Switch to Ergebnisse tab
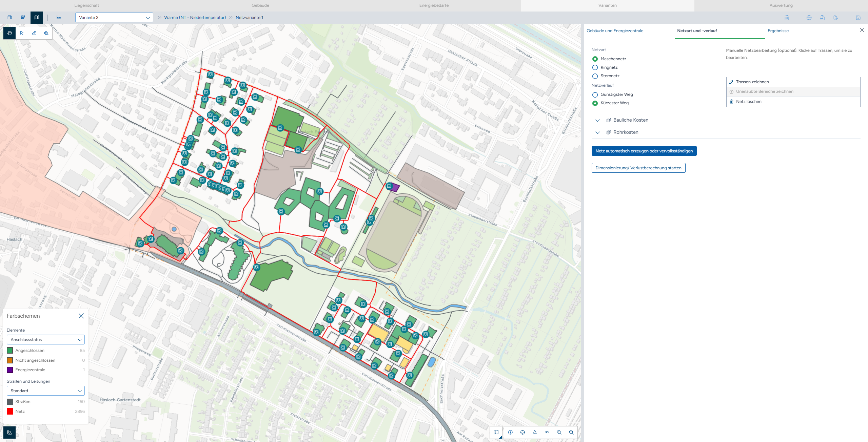Screen dimensions: 868x442 tap(778, 31)
